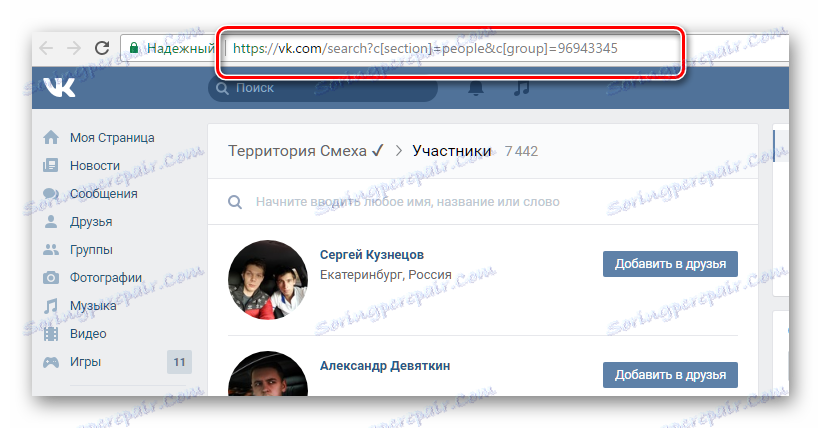Screen dimensions: 821x428
Task: Open Друзья in the sidebar
Action: 91,222
